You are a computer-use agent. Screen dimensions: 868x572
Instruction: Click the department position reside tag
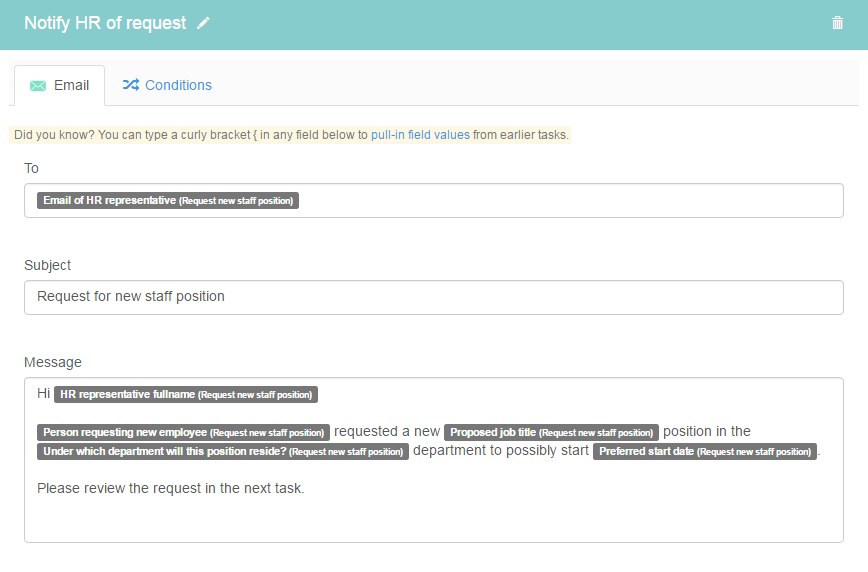pos(223,451)
